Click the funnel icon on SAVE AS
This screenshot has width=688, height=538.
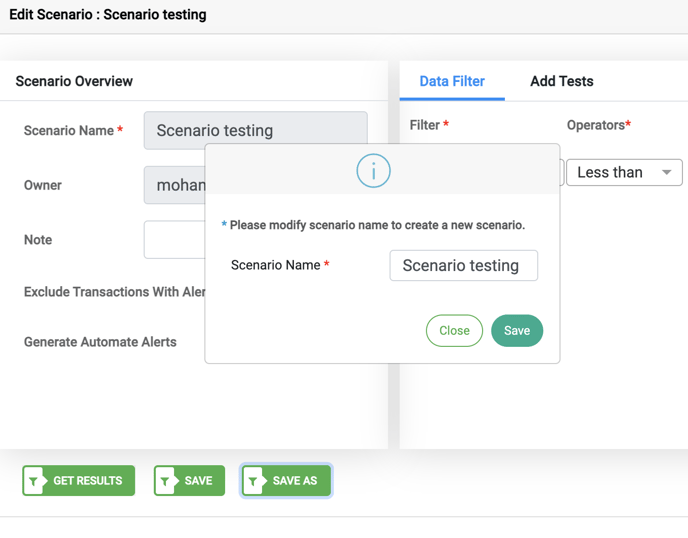click(254, 481)
